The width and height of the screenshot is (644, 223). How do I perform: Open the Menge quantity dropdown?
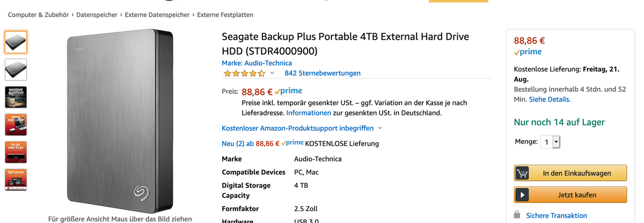pos(550,142)
